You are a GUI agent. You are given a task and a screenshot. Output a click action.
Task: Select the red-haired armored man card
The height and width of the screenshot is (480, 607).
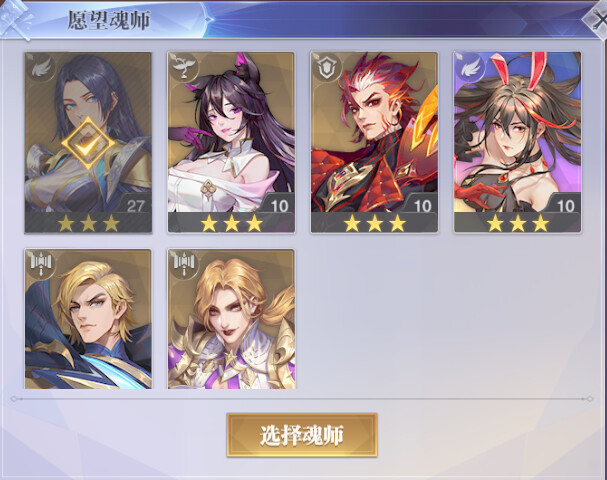[374, 142]
